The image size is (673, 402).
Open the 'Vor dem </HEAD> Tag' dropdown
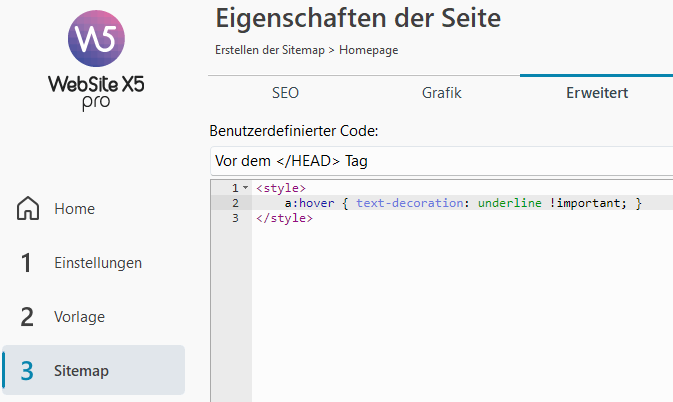[440, 160]
